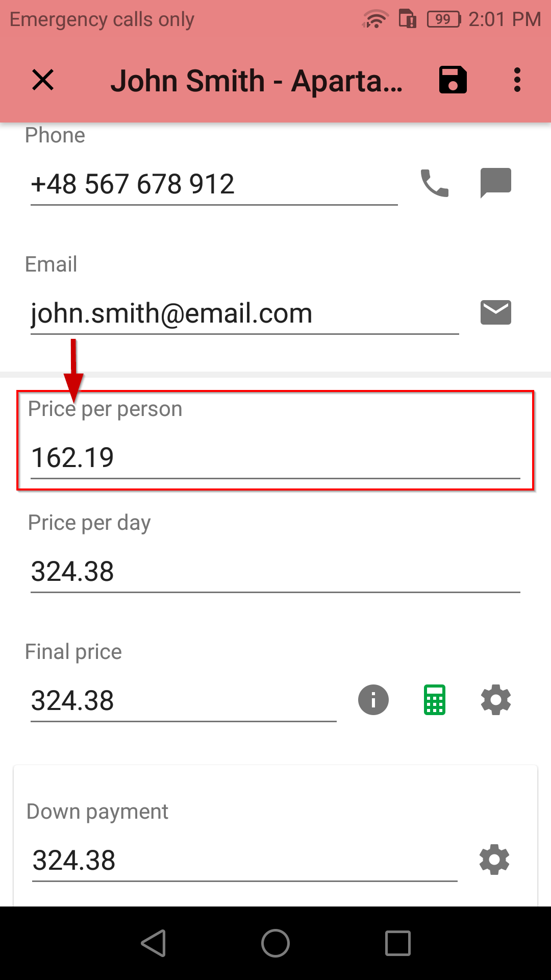Edit the Final price field
The width and height of the screenshot is (551, 980).
tap(184, 701)
